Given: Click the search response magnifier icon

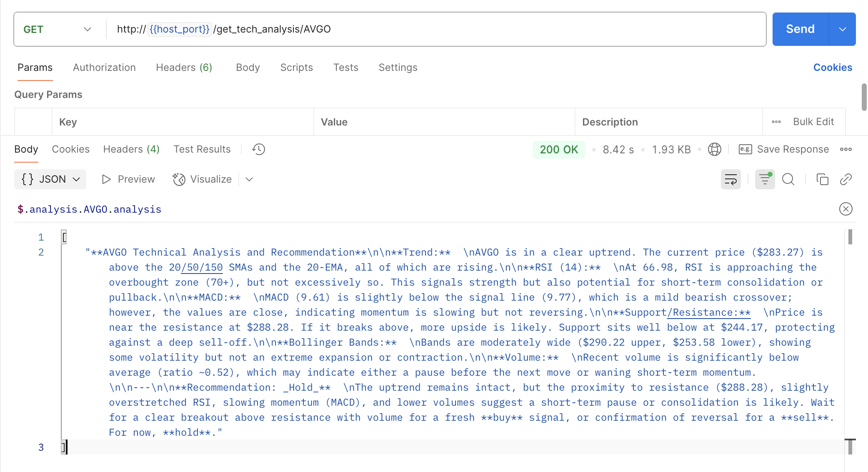Looking at the screenshot, I should coord(788,179).
